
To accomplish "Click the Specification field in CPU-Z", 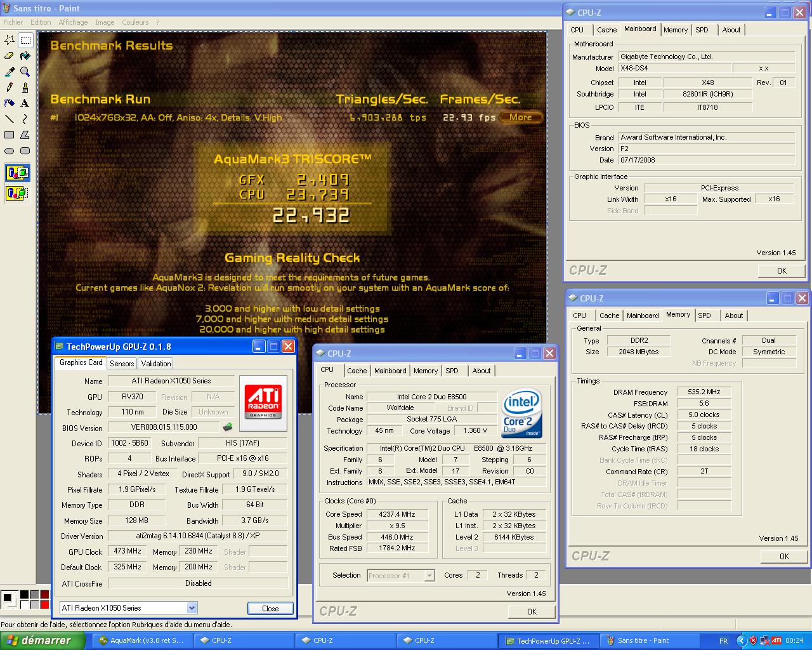I will (x=456, y=448).
